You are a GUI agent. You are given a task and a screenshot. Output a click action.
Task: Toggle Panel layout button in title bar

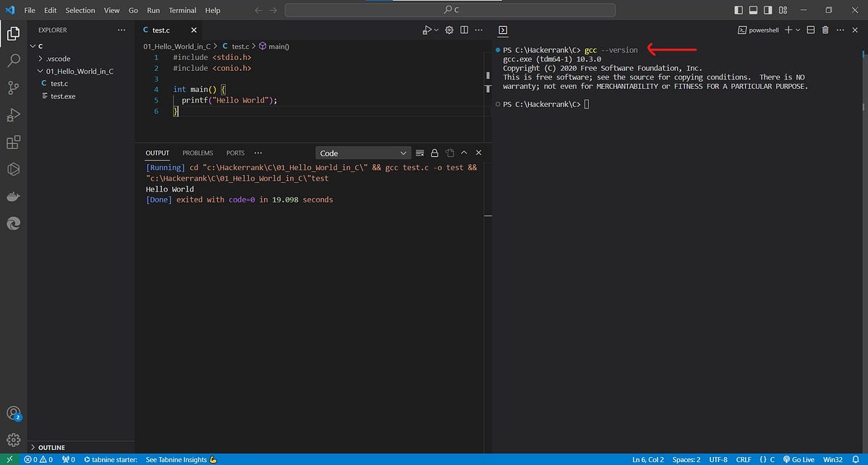pos(753,10)
